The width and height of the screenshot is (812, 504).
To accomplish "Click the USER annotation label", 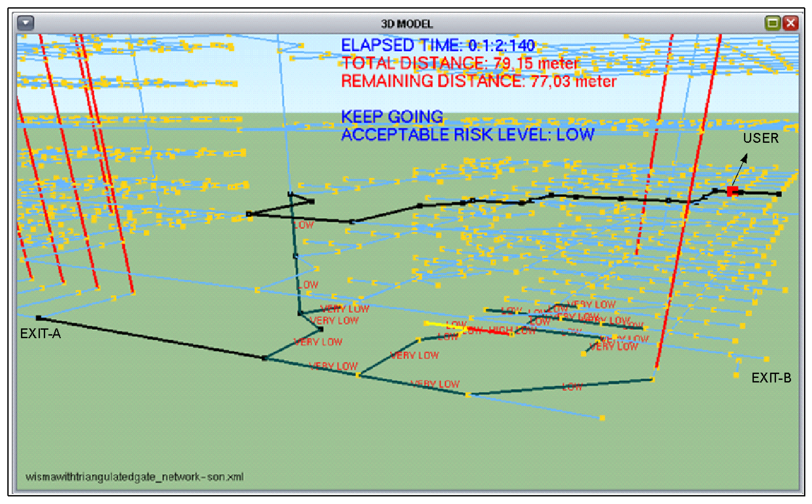I will point(761,138).
